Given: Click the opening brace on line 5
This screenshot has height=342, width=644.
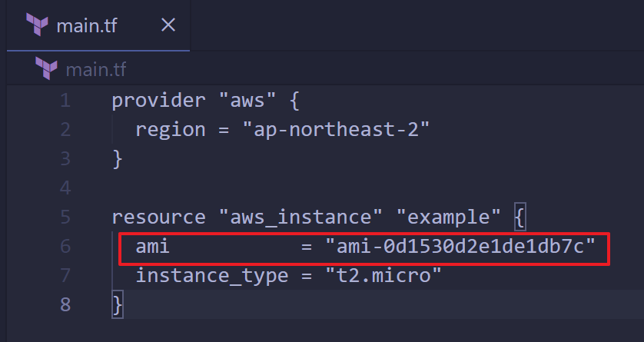Looking at the screenshot, I should 520,217.
